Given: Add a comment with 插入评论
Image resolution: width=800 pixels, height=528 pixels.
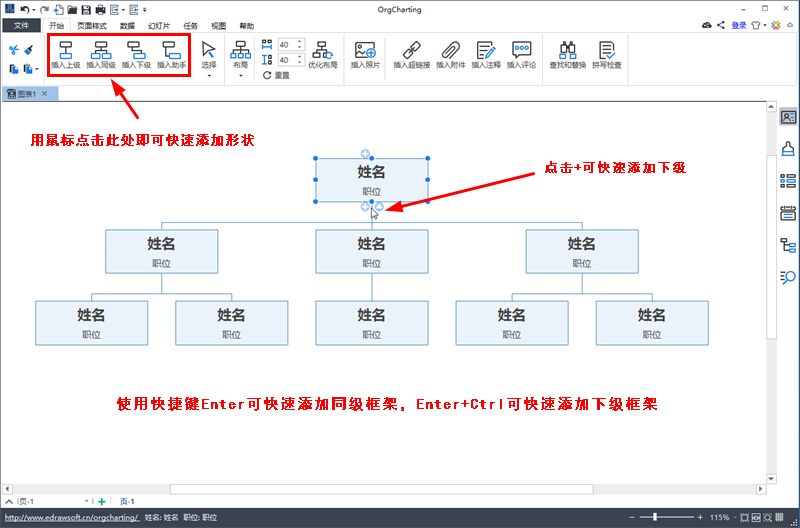Looking at the screenshot, I should (x=521, y=55).
